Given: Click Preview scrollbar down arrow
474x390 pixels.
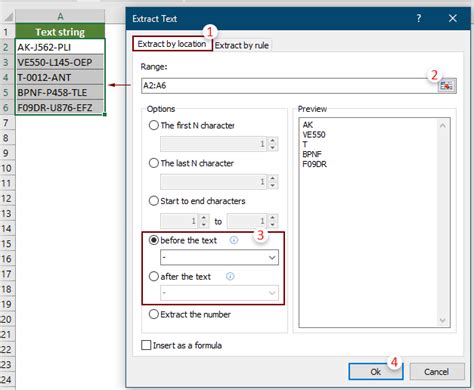Looking at the screenshot, I should (x=443, y=320).
